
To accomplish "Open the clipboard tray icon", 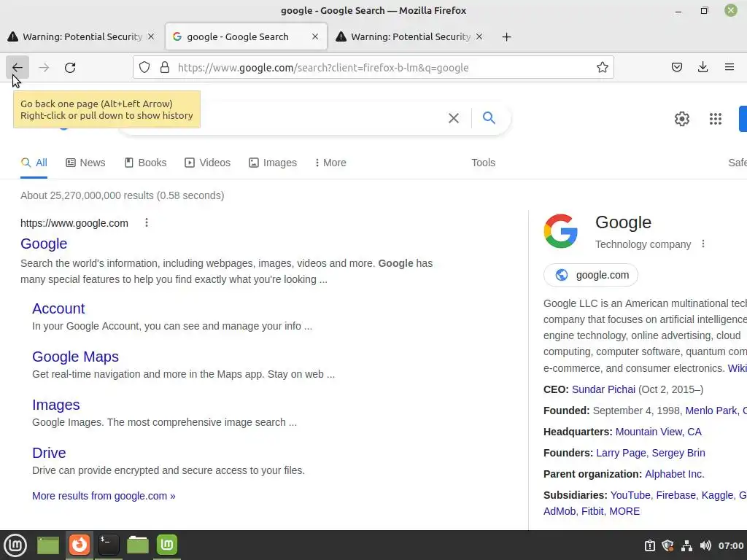I will tap(650, 545).
